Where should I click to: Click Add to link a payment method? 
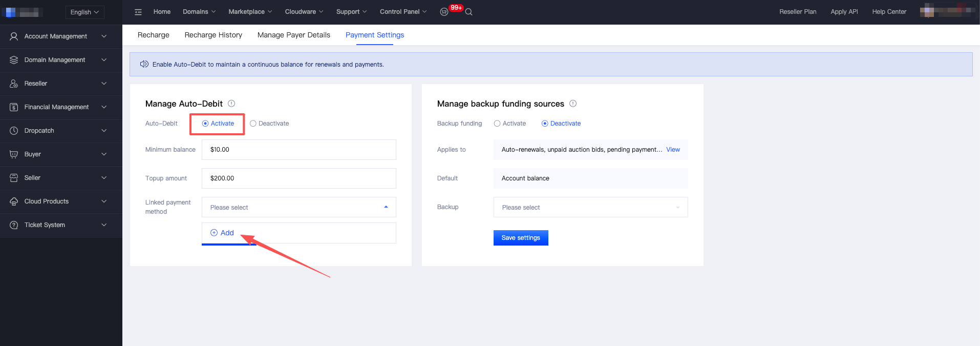coord(222,233)
